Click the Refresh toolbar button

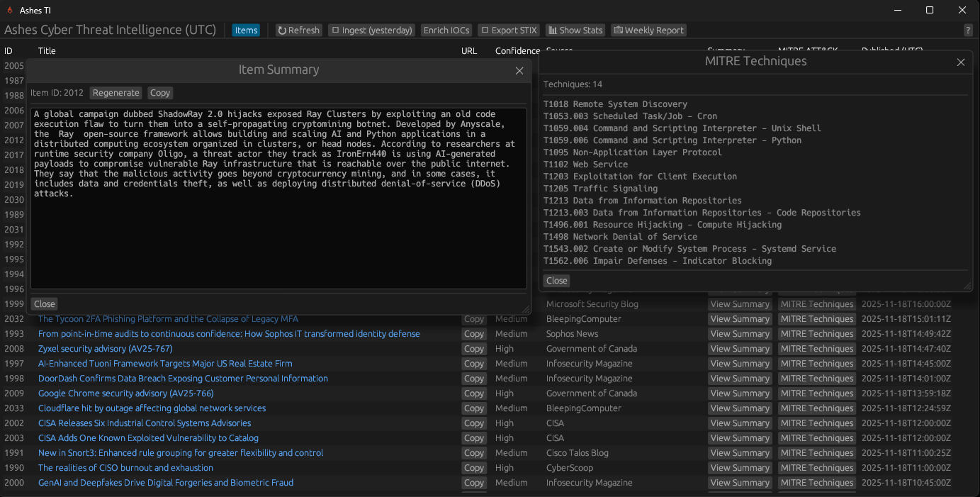(298, 30)
